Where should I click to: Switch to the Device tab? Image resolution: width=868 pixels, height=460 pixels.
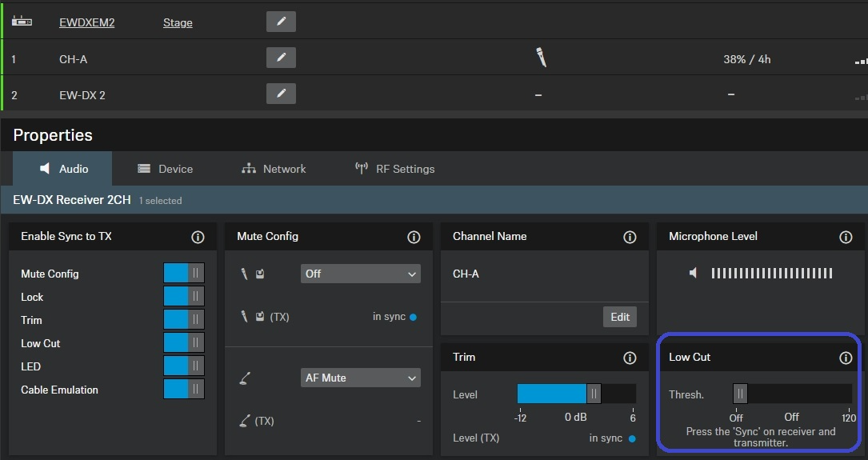click(x=166, y=169)
